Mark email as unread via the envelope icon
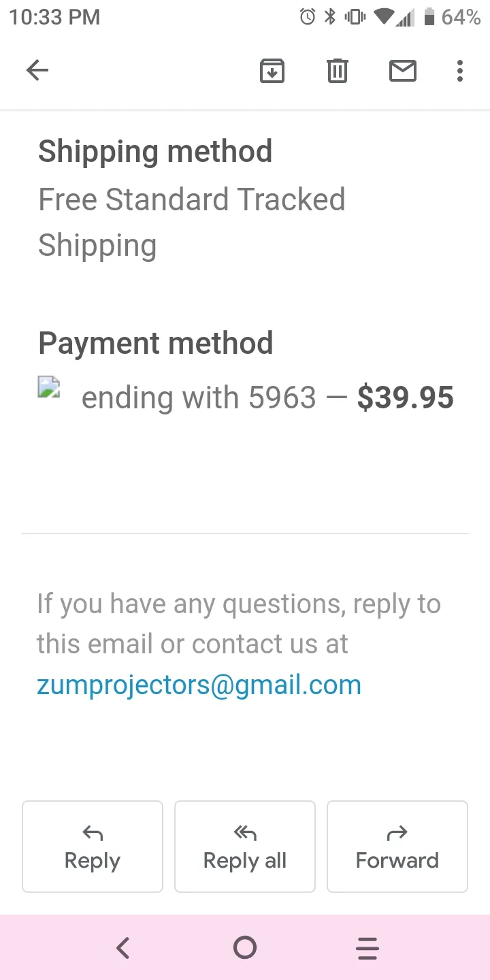The height and width of the screenshot is (980, 490). [x=403, y=71]
